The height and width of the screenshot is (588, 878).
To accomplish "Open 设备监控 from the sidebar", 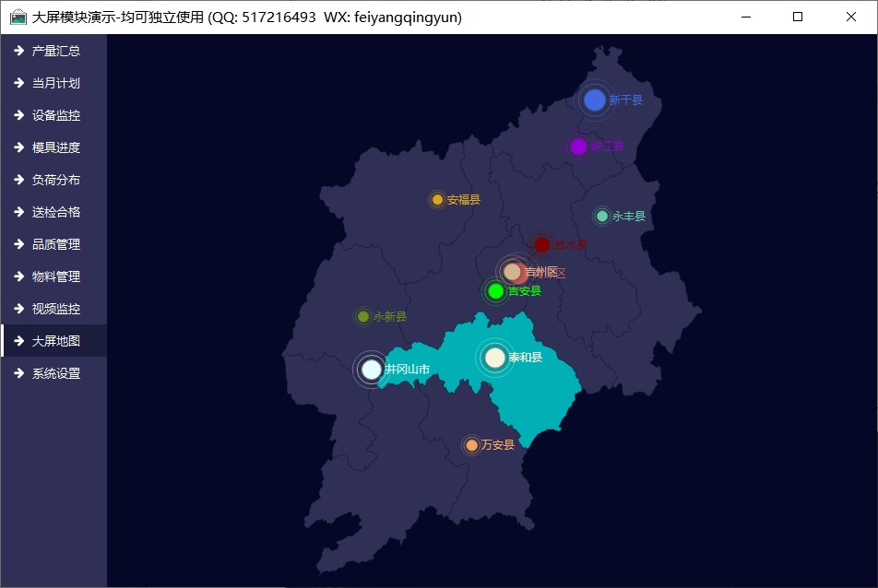I will click(54, 115).
